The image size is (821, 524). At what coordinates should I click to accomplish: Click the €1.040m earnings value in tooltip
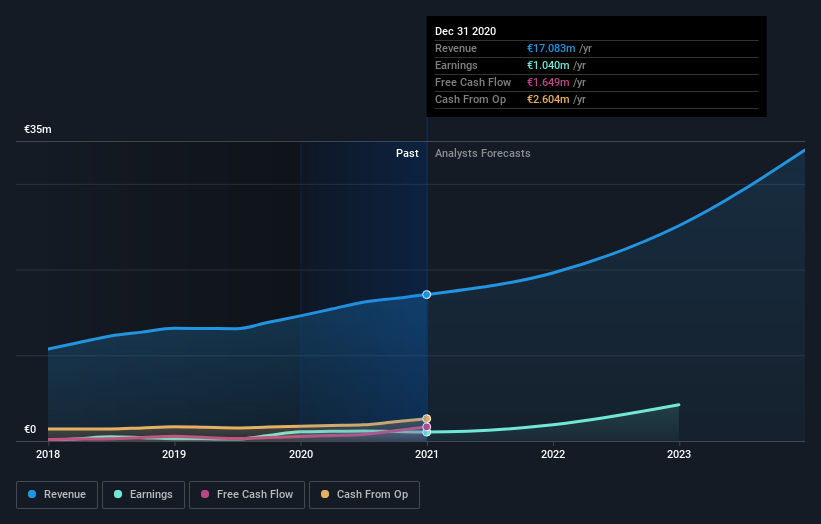click(548, 65)
